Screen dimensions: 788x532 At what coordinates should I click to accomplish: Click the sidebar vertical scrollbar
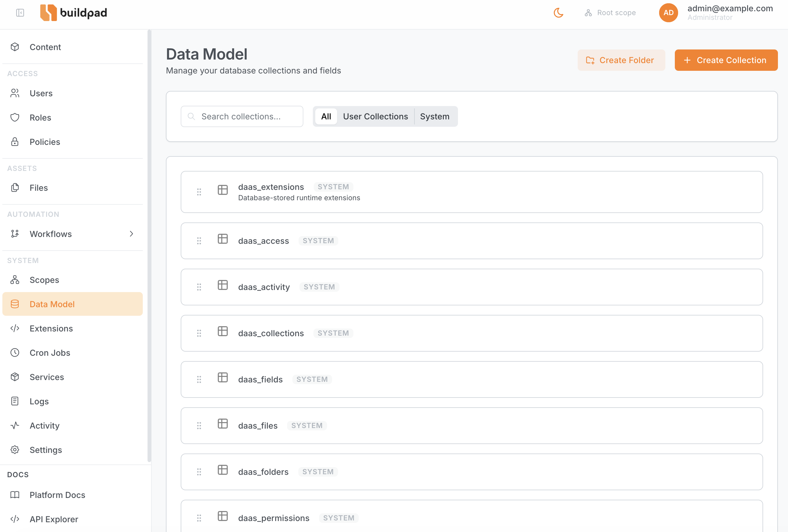[149, 246]
